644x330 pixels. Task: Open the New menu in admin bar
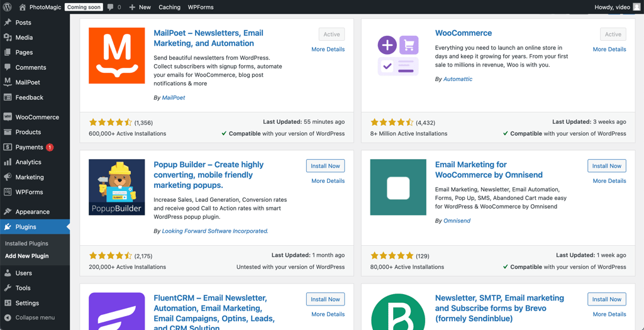pyautogui.click(x=140, y=7)
